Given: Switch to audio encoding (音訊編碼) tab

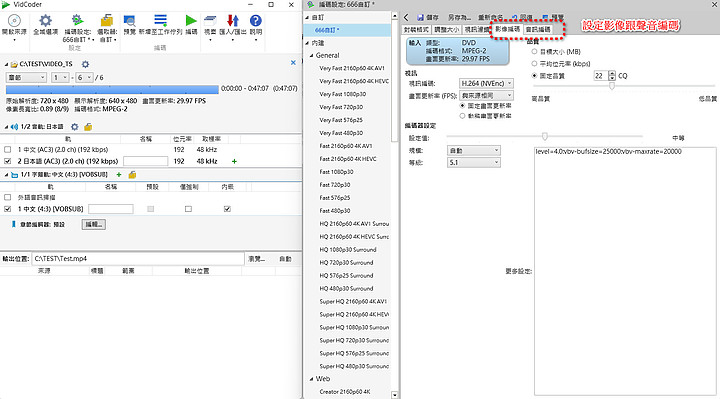Looking at the screenshot, I should [x=538, y=29].
